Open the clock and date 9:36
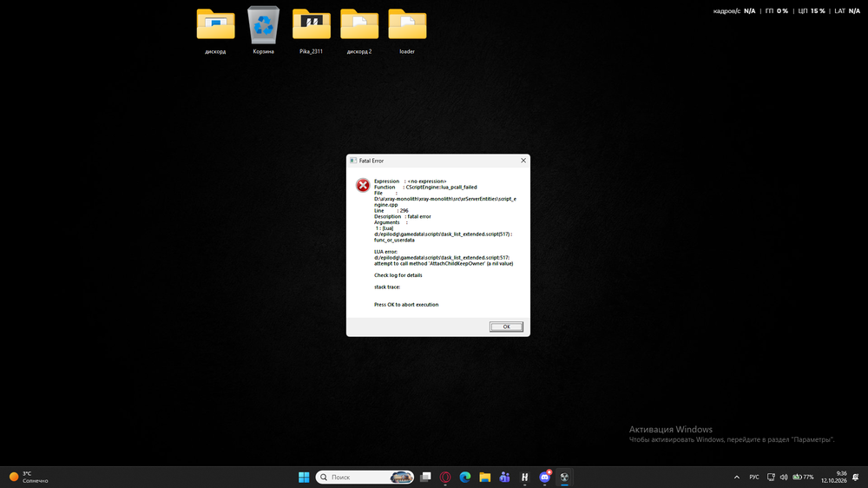868x488 pixels. [x=834, y=477]
